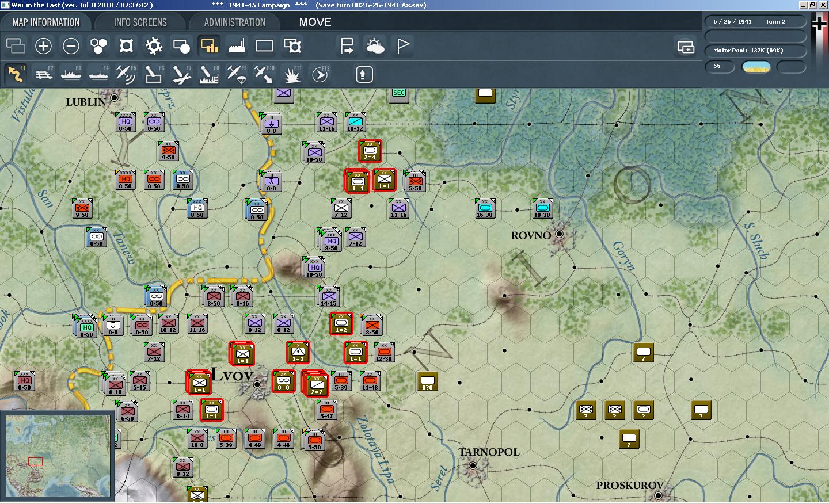
Task: Select F5 air recon mode icon
Action: tap(126, 74)
